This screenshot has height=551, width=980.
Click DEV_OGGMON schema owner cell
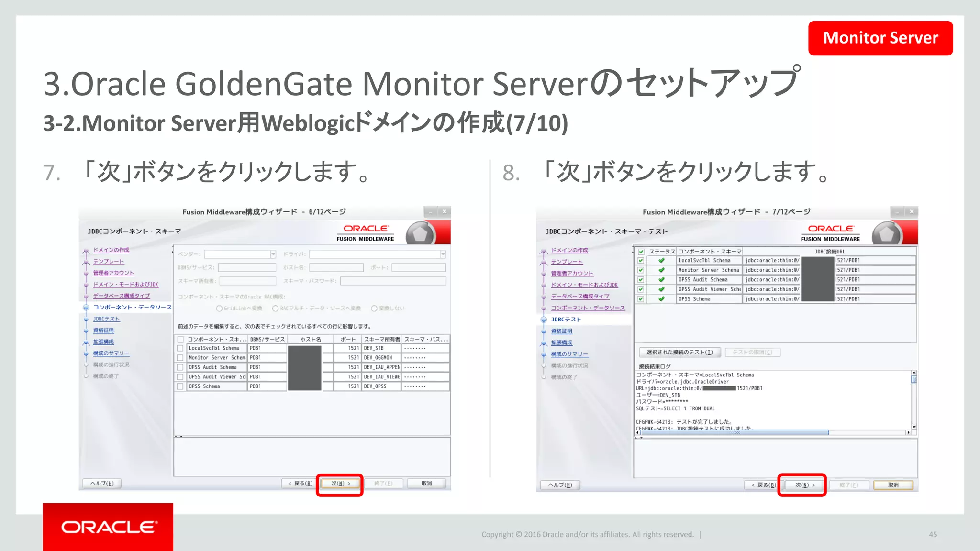coord(381,358)
